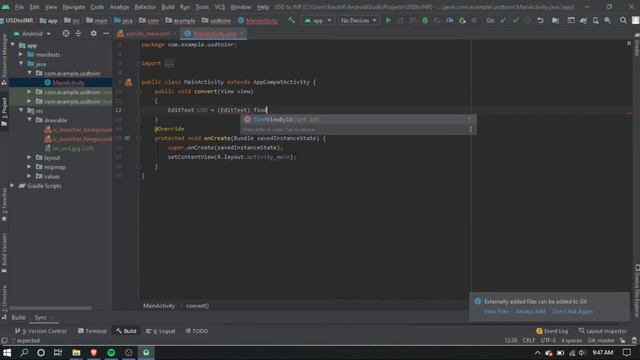Open the SDK Manager icon
This screenshot has width=640, height=360.
(608, 20)
